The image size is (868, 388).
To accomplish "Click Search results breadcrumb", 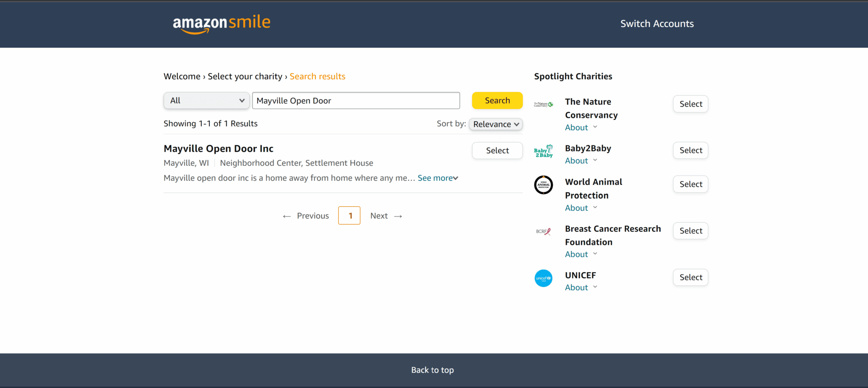I will tap(317, 76).
